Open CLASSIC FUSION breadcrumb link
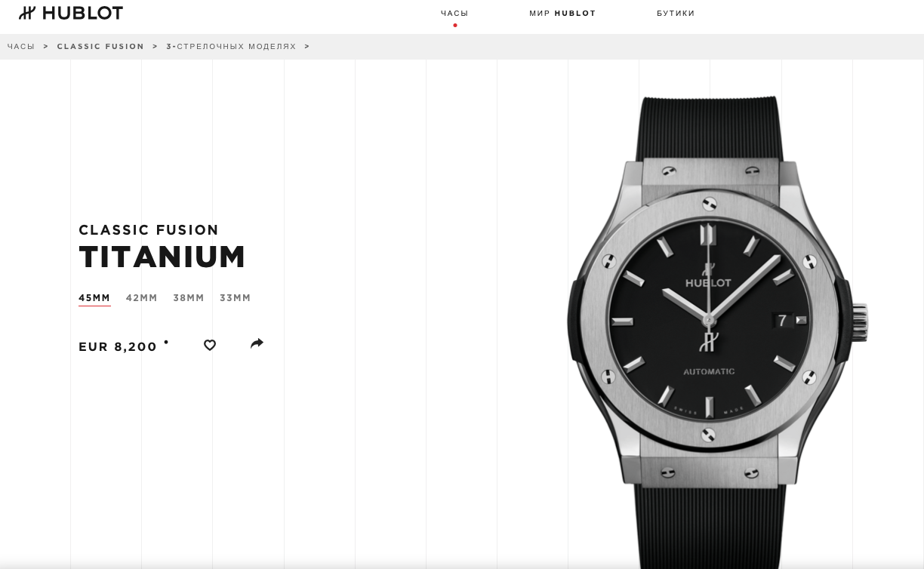924x569 pixels. [x=100, y=47]
